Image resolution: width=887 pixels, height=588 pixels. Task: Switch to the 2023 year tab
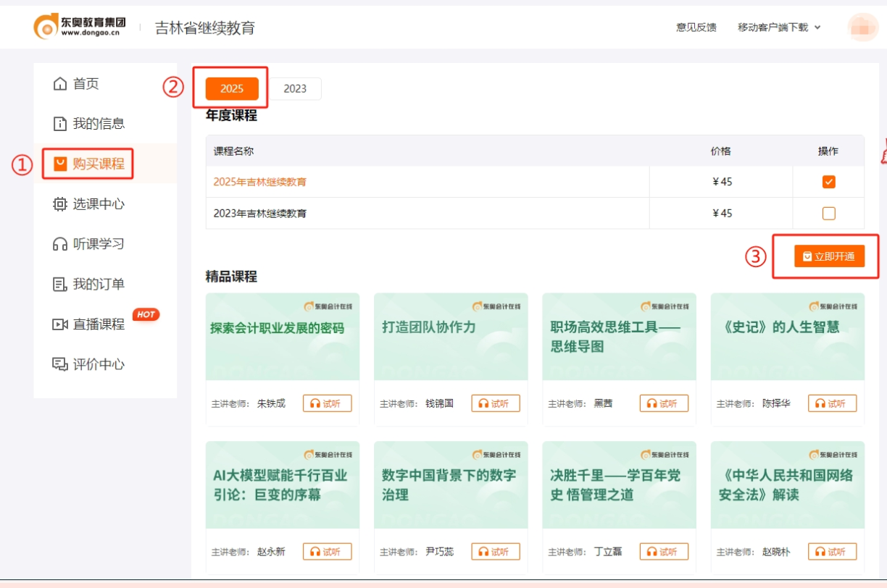click(296, 88)
